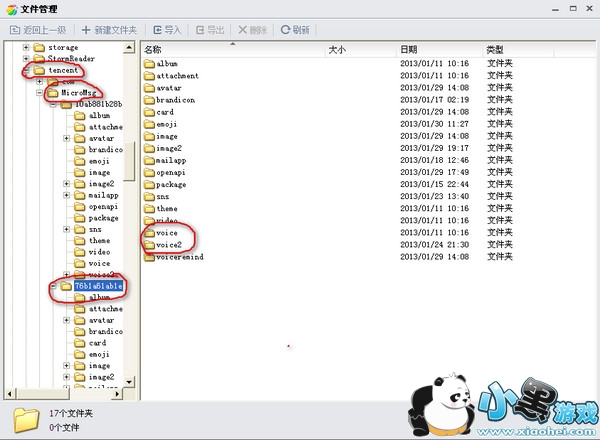This screenshot has width=600, height=440.
Task: Click the 2013/01/24 21:30 date of voice2
Action: (x=435, y=245)
